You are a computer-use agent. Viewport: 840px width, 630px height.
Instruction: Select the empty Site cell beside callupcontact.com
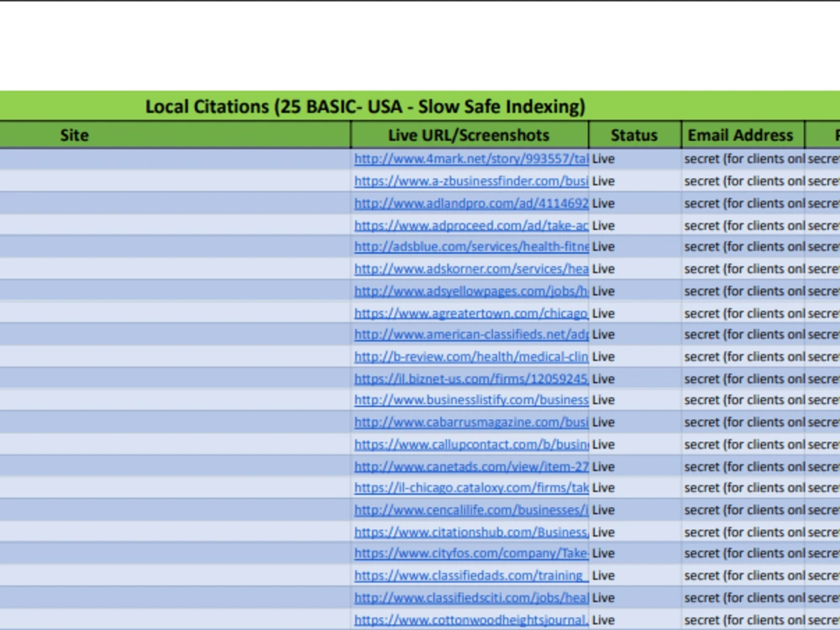point(176,444)
